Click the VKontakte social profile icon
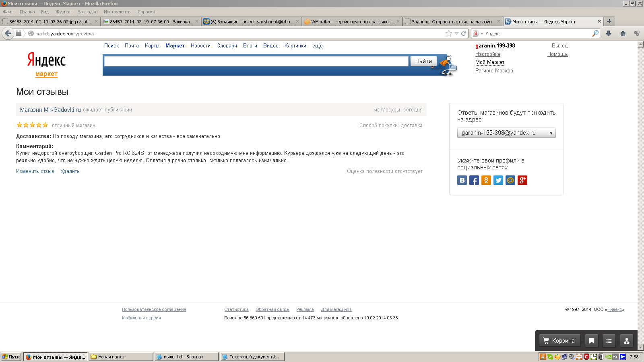The image size is (644, 362). 462,180
